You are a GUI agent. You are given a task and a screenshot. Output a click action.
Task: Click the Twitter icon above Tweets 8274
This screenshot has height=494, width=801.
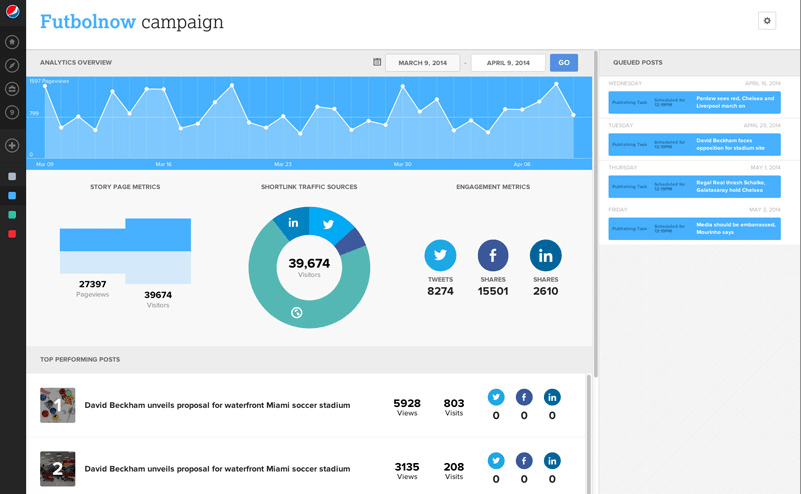pyautogui.click(x=440, y=255)
